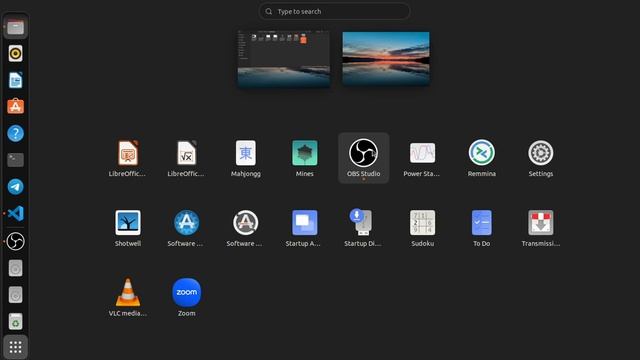Screen dimensions: 640x360
Task: Open the Trash from the dock
Action: (16, 321)
